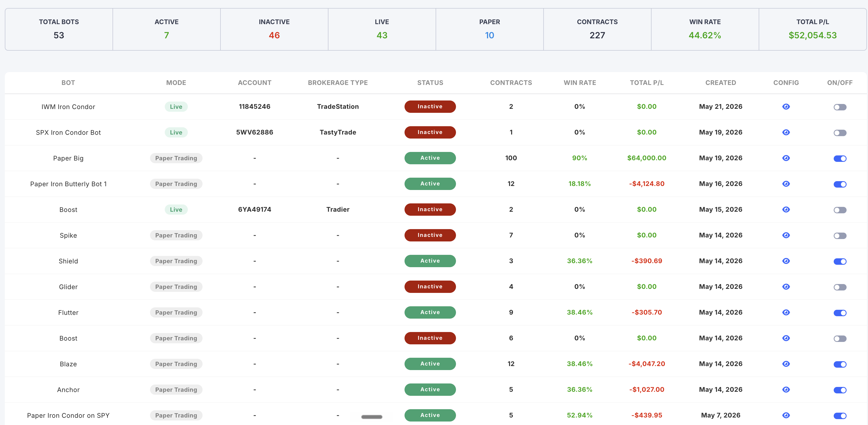Screen dimensions: 868x425
Task: Sort by BROKERAGE TYPE column header
Action: (x=338, y=83)
